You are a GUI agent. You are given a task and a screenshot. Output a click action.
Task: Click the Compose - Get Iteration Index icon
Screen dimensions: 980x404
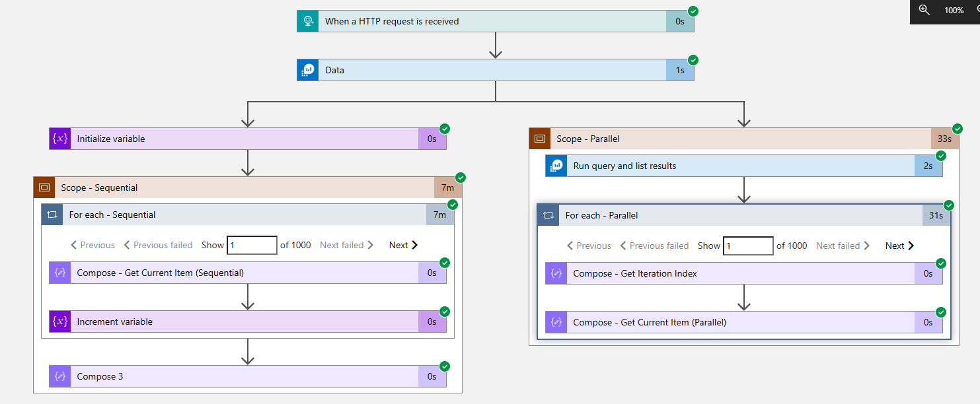[556, 273]
